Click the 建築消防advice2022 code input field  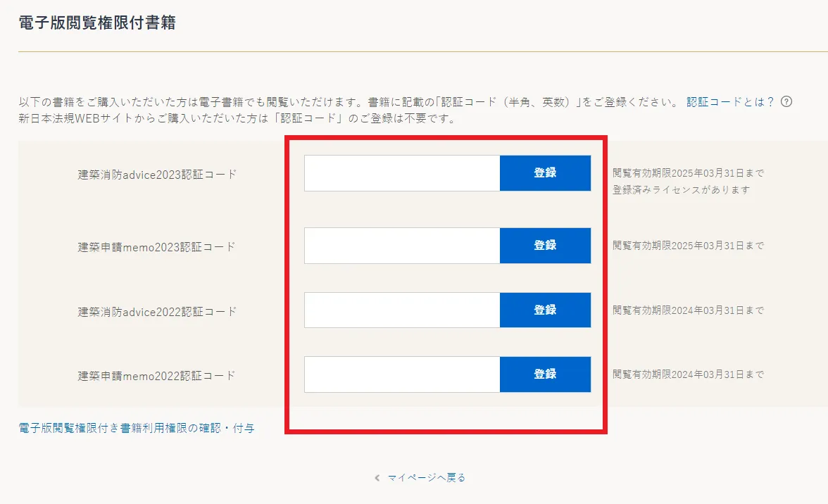pos(401,310)
